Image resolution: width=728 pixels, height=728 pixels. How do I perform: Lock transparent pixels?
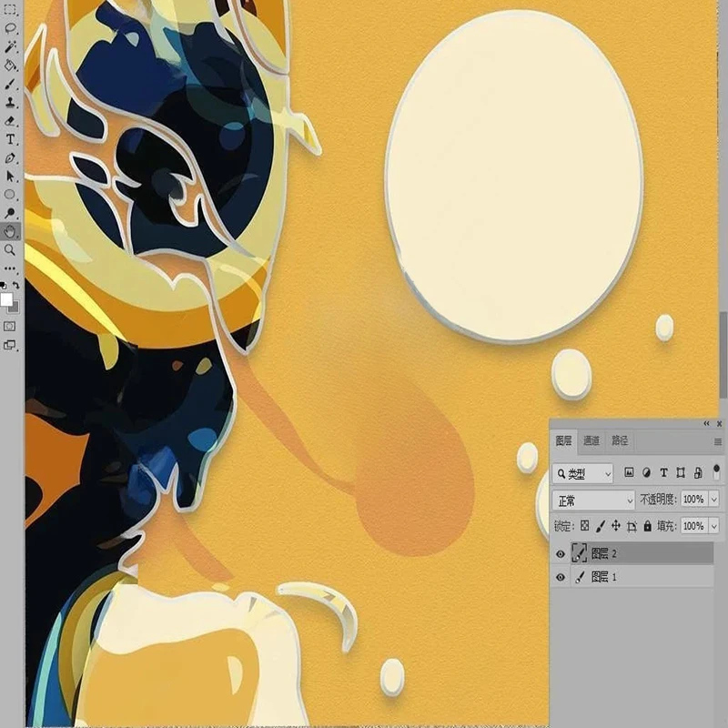tap(584, 526)
